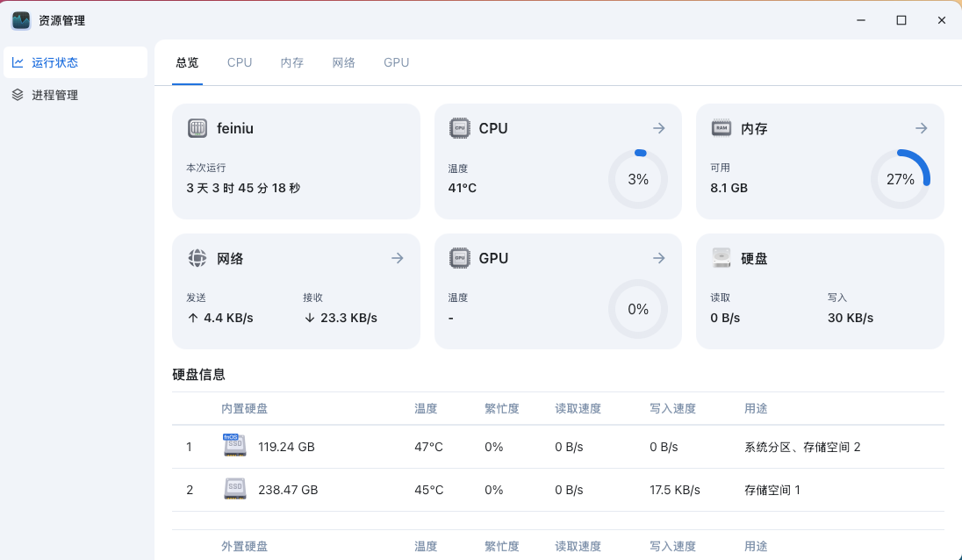Click the 内置硬盘 column header

tap(244, 408)
